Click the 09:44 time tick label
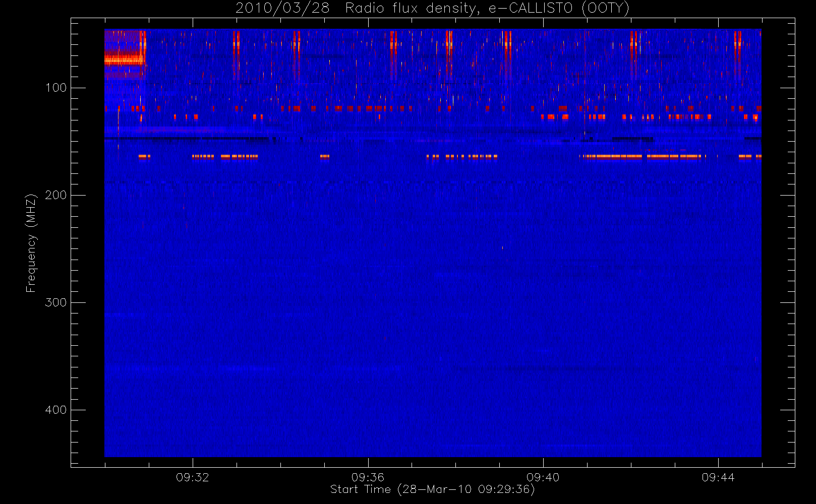The width and height of the screenshot is (816, 504). pos(718,477)
